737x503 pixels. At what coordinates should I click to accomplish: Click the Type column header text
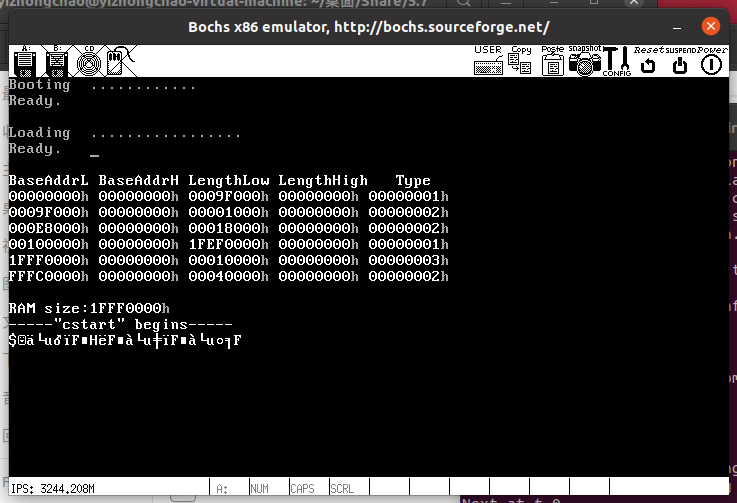tap(413, 181)
